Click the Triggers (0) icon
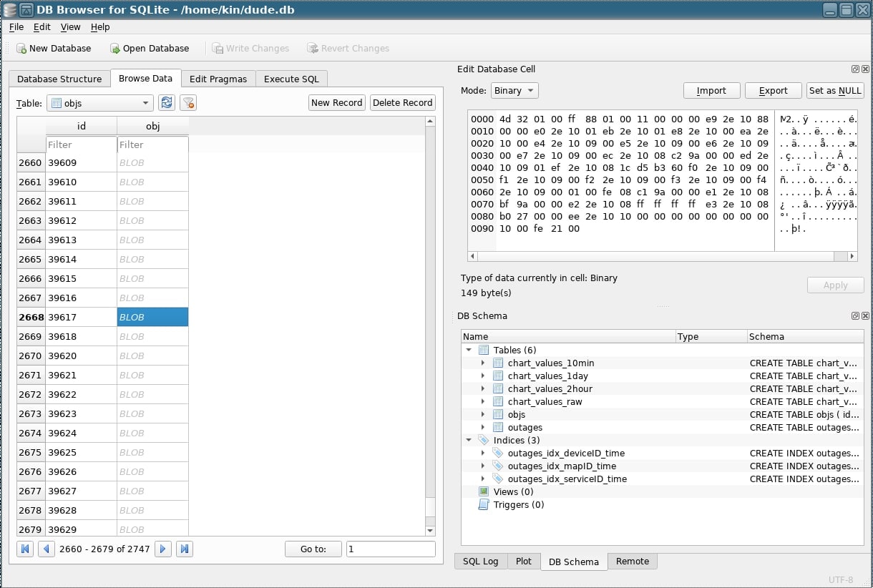This screenshot has width=873, height=588. point(484,504)
